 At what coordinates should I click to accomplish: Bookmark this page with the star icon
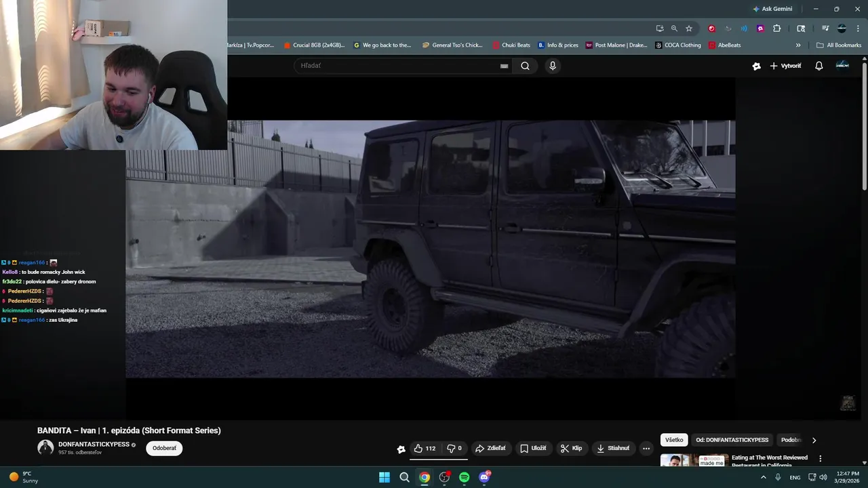click(x=689, y=28)
